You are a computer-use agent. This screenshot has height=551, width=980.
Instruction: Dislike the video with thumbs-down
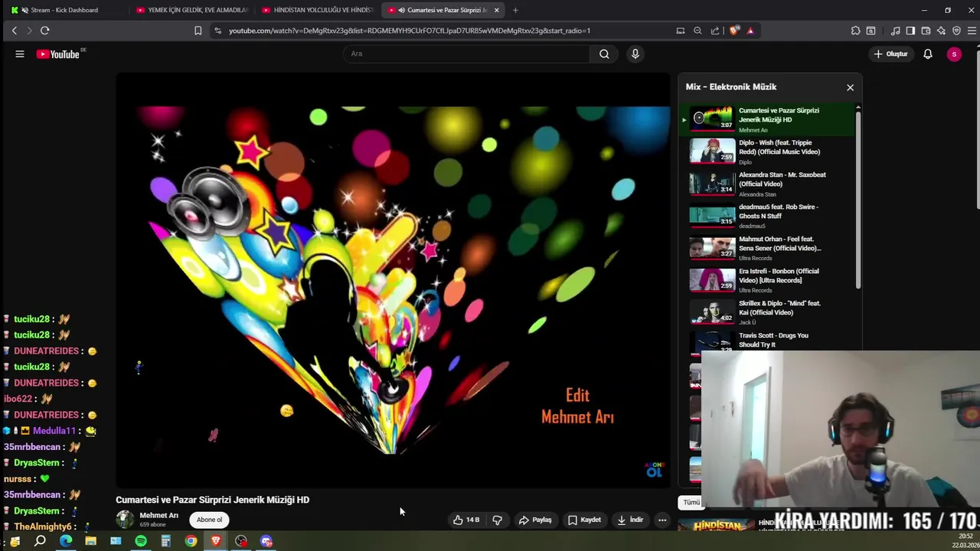[497, 520]
